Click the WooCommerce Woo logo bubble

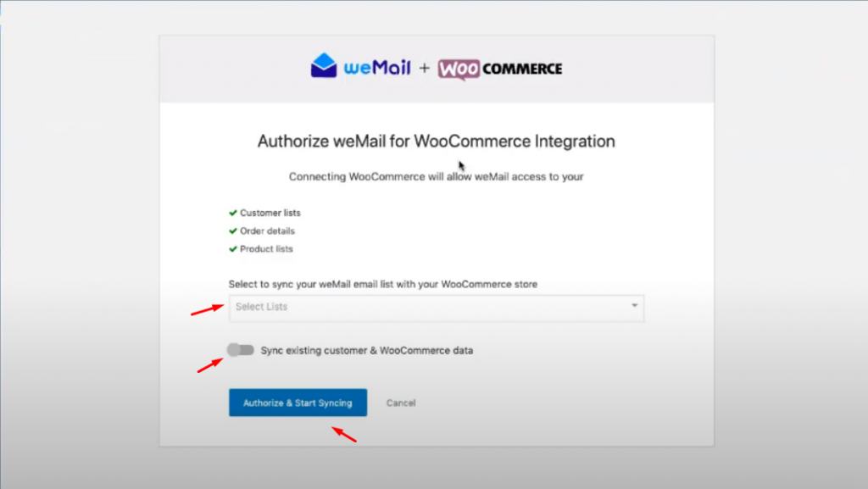(x=459, y=69)
